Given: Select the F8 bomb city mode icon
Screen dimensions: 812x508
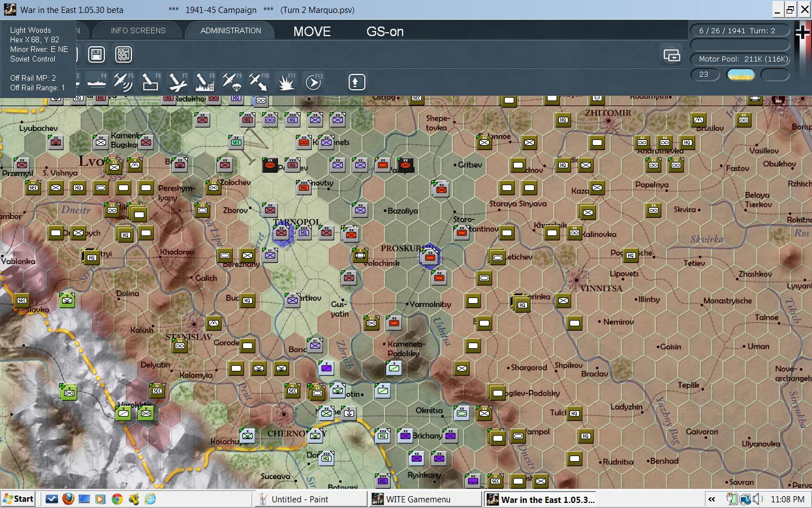Looking at the screenshot, I should click(204, 82).
